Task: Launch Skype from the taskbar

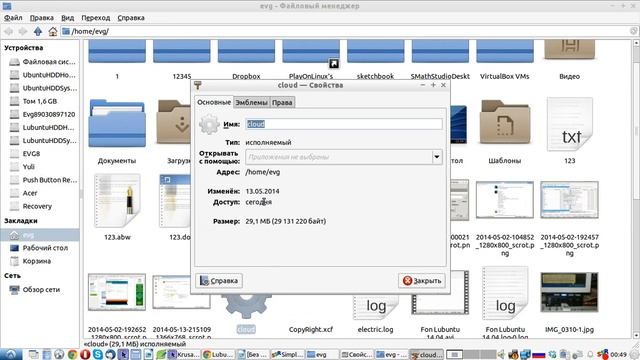Action: tap(98, 354)
